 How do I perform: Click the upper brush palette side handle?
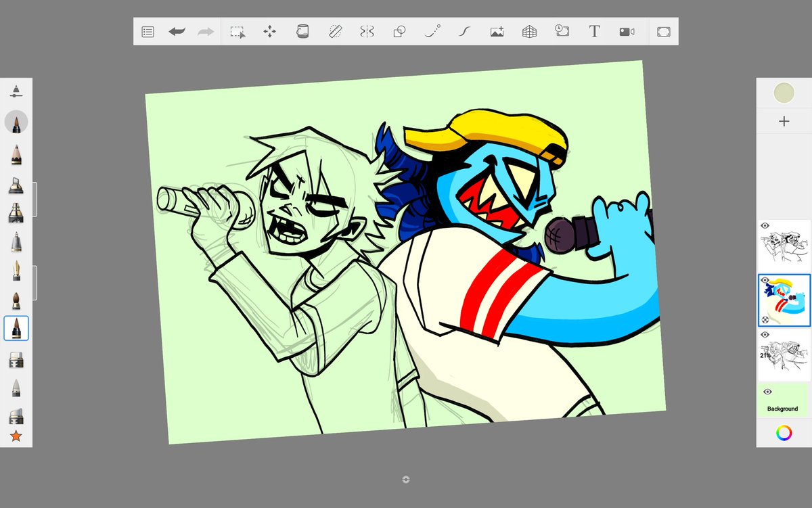35,200
